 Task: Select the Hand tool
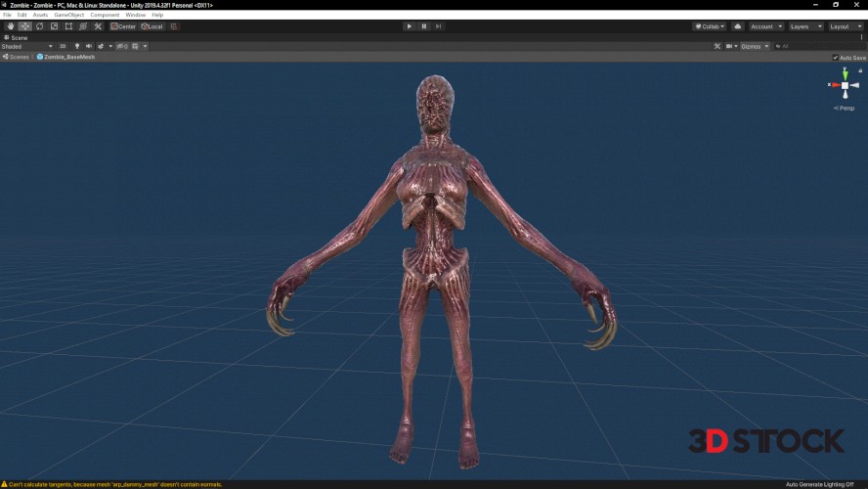tap(11, 26)
